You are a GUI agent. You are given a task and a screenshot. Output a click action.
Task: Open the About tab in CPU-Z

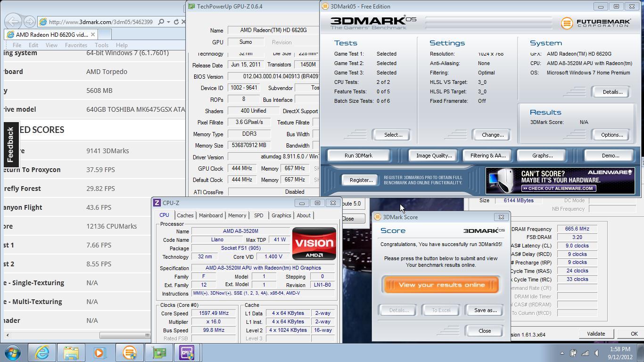(304, 215)
